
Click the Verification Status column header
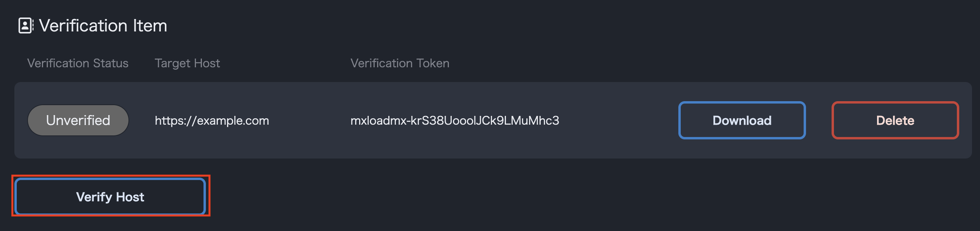point(78,63)
